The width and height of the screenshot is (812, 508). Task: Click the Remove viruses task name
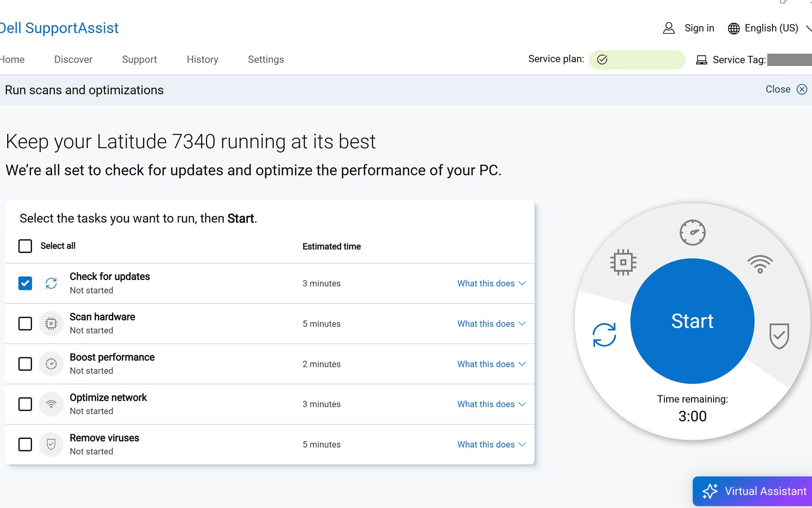(104, 438)
